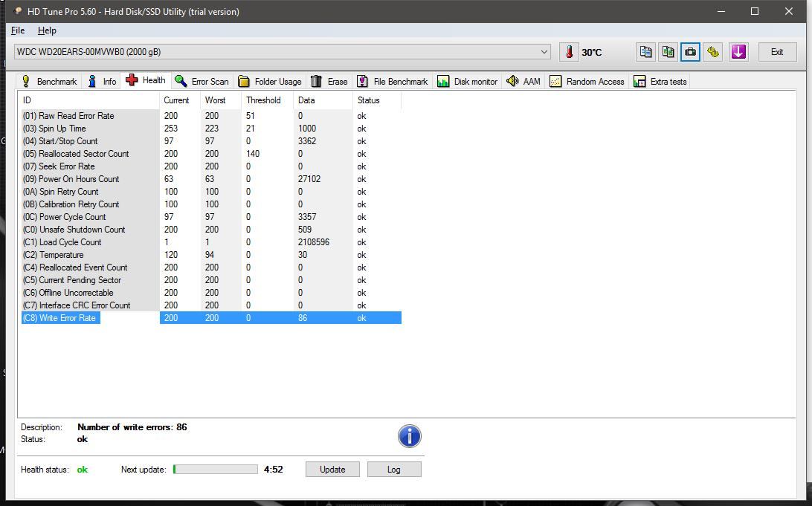The image size is (812, 506).
Task: Click the camera save screenshot icon
Action: [x=690, y=52]
